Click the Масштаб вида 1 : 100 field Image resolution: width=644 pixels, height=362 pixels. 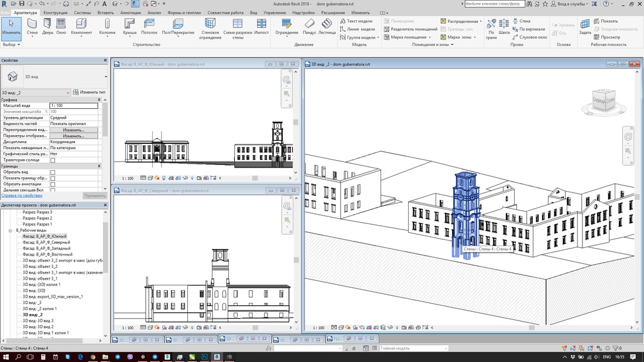(74, 105)
